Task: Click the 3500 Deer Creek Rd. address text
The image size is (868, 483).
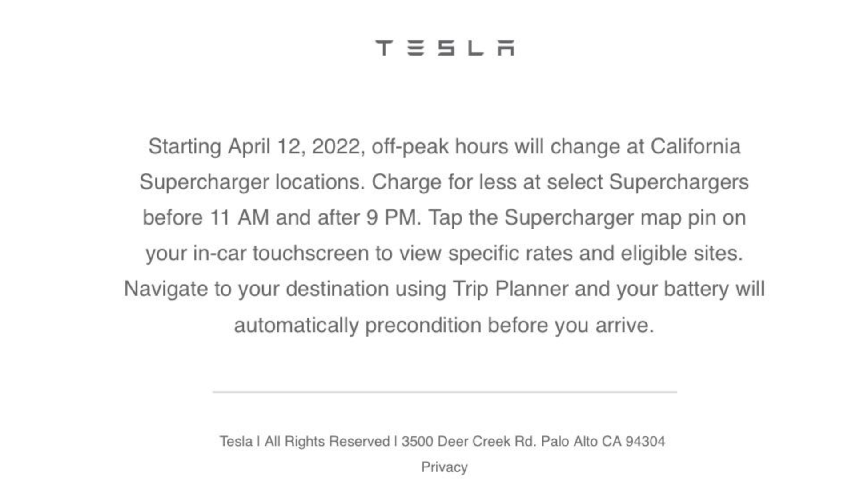Action: coord(469,441)
